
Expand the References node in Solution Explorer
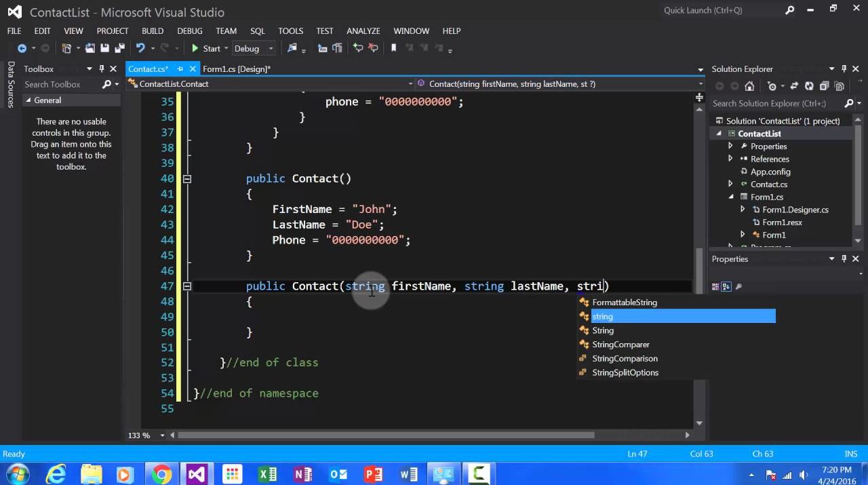(730, 159)
